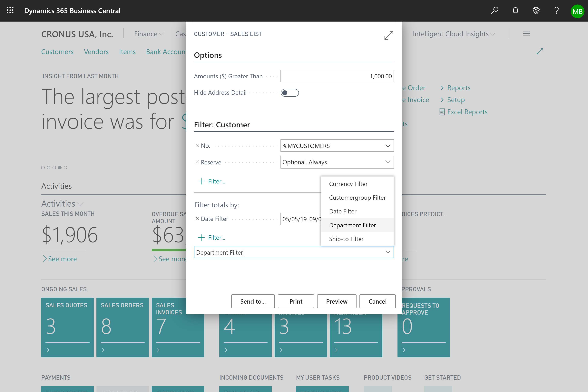This screenshot has height=392, width=588.
Task: Select Date Filter from filter options menu
Action: click(343, 211)
